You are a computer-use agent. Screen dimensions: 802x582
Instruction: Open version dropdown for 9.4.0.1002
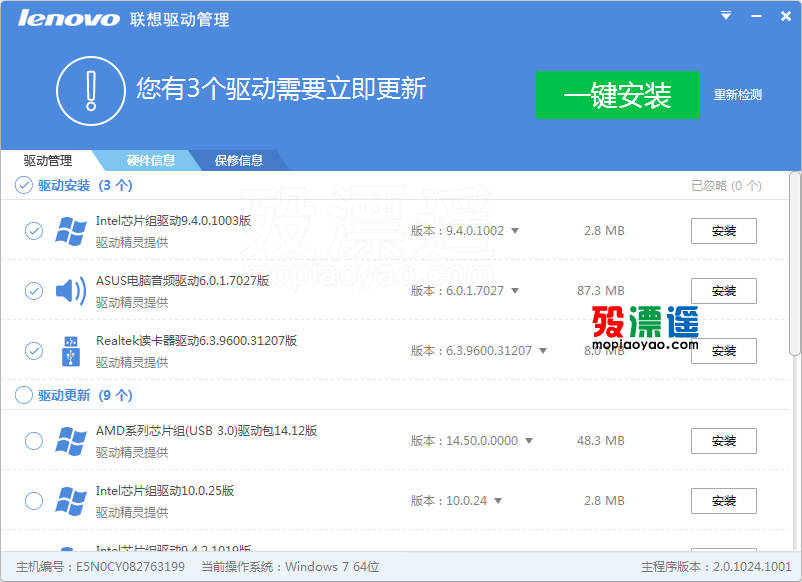coord(515,231)
